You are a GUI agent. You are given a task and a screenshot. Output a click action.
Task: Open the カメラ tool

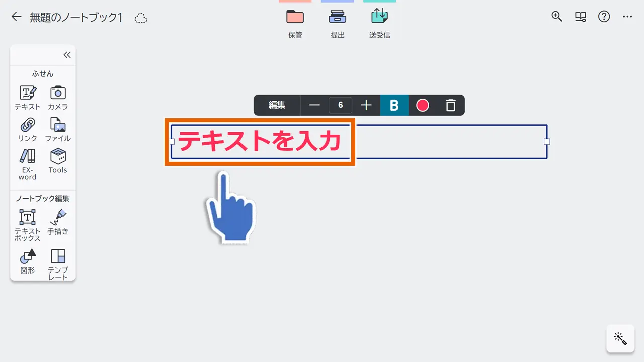point(58,97)
